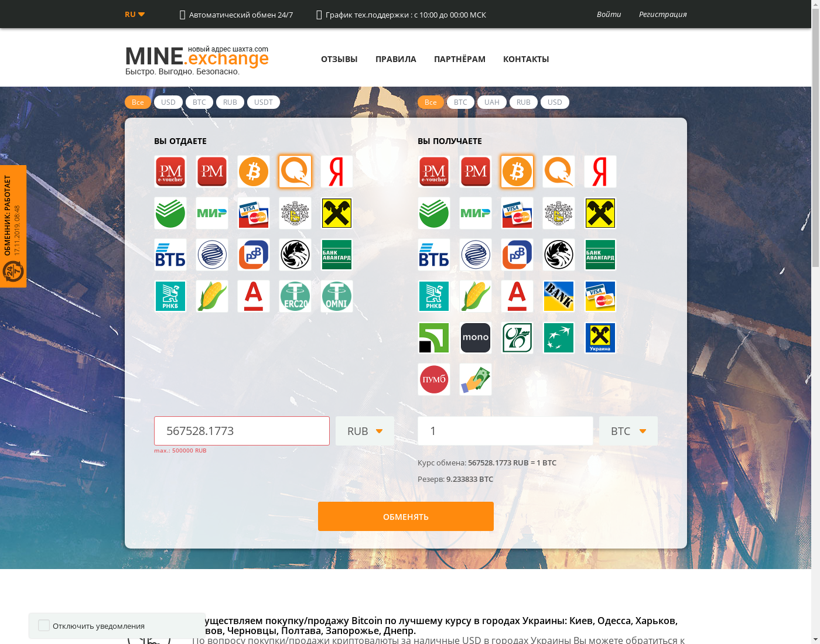This screenshot has width=820, height=644.
Task: Open the RUB currency dropdown
Action: click(365, 431)
